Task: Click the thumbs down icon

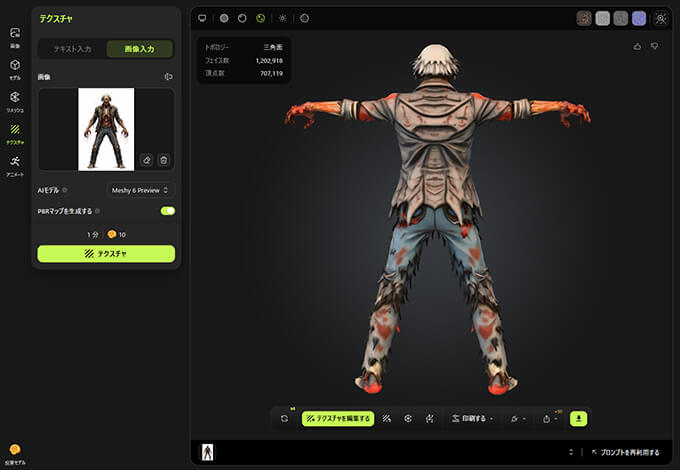Action: 655,46
